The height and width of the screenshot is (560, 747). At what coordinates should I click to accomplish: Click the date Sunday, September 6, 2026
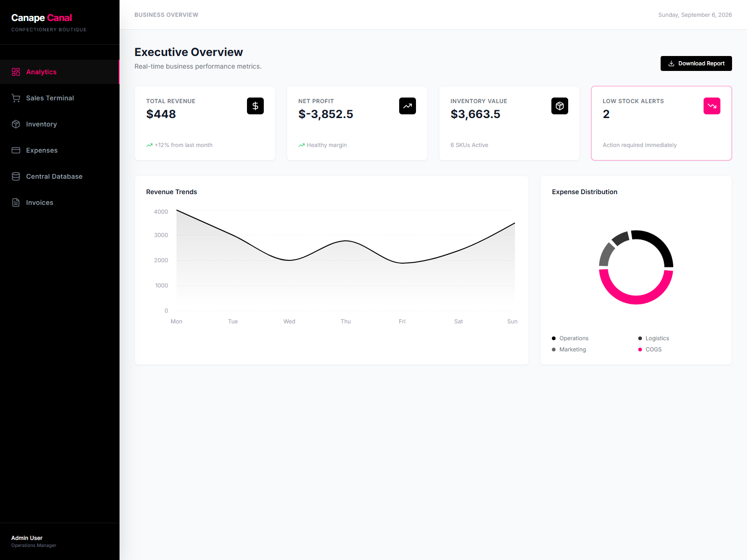(695, 15)
